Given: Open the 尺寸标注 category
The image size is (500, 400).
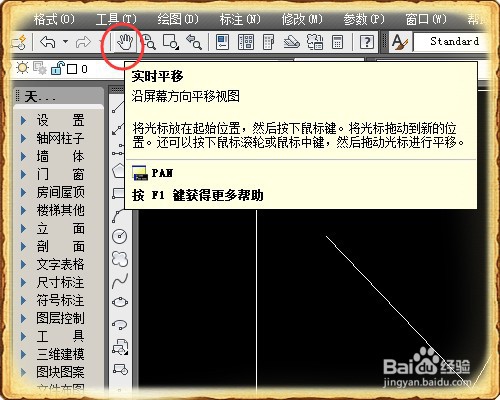Looking at the screenshot, I should pyautogui.click(x=60, y=283).
